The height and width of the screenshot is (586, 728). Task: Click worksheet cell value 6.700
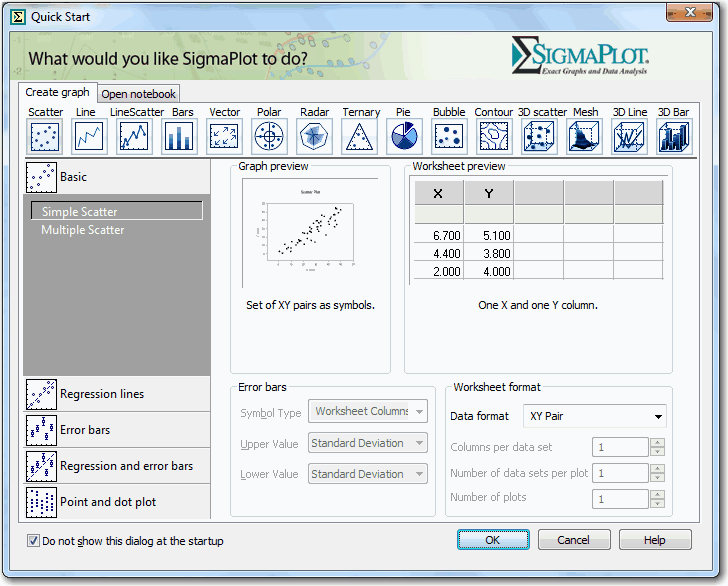click(x=439, y=235)
